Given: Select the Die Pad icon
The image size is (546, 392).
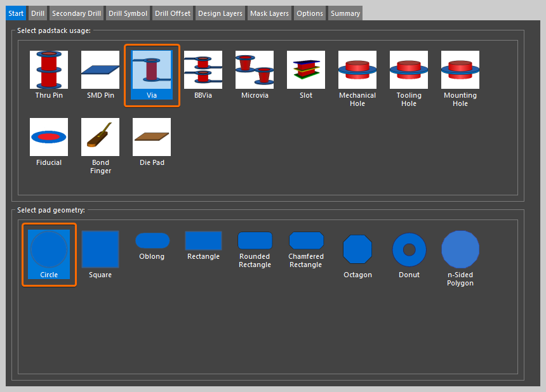Looking at the screenshot, I should click(x=152, y=137).
